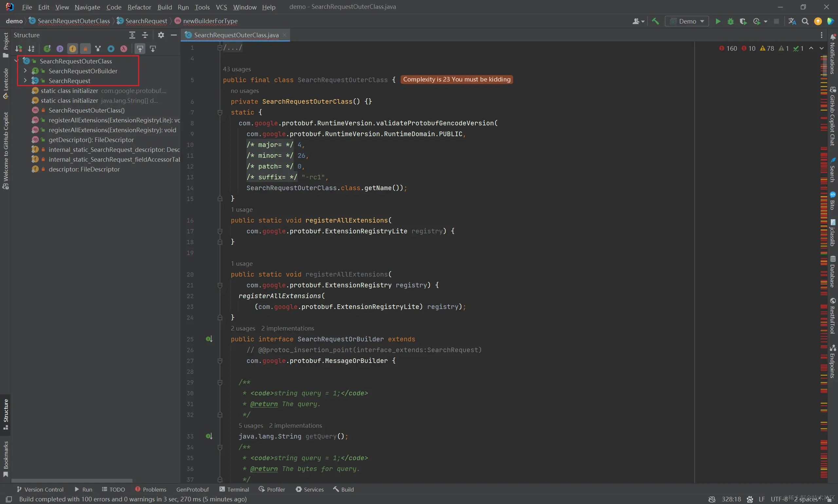Open the Problems tool window button

pos(151,489)
